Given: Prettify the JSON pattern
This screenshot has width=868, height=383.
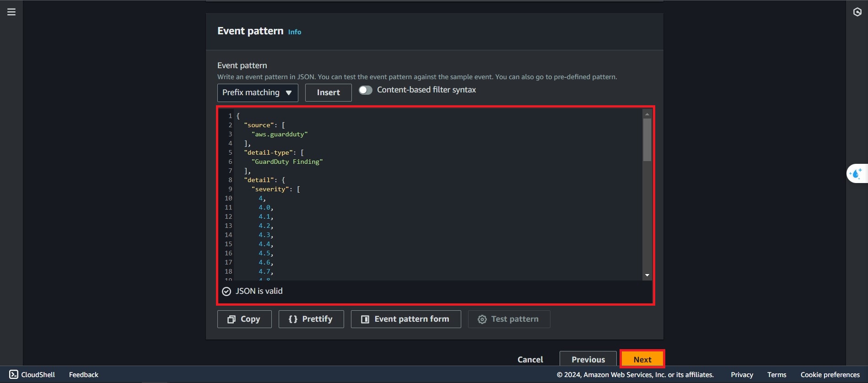Looking at the screenshot, I should [311, 319].
